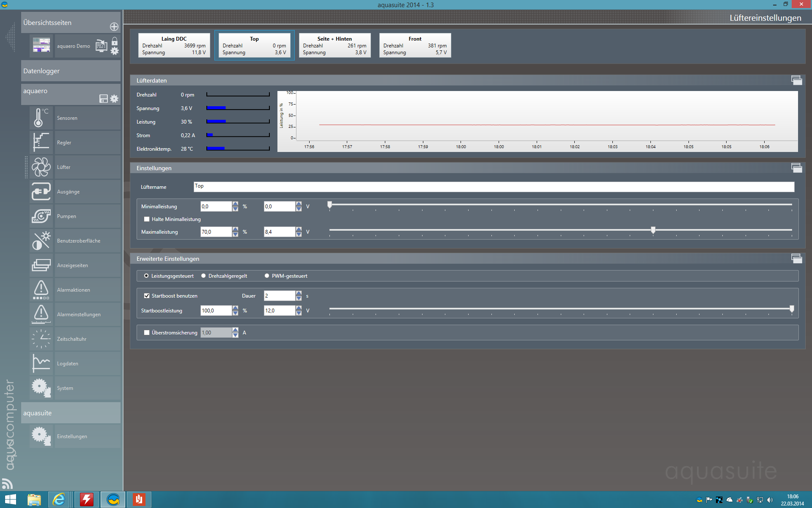
Task: Click into the Lüftername text field
Action: pyautogui.click(x=494, y=187)
